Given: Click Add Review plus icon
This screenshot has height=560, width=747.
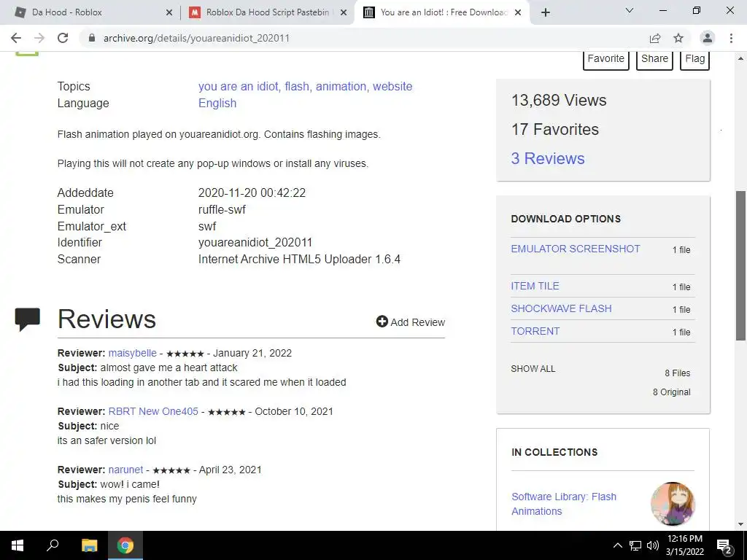Looking at the screenshot, I should point(382,322).
